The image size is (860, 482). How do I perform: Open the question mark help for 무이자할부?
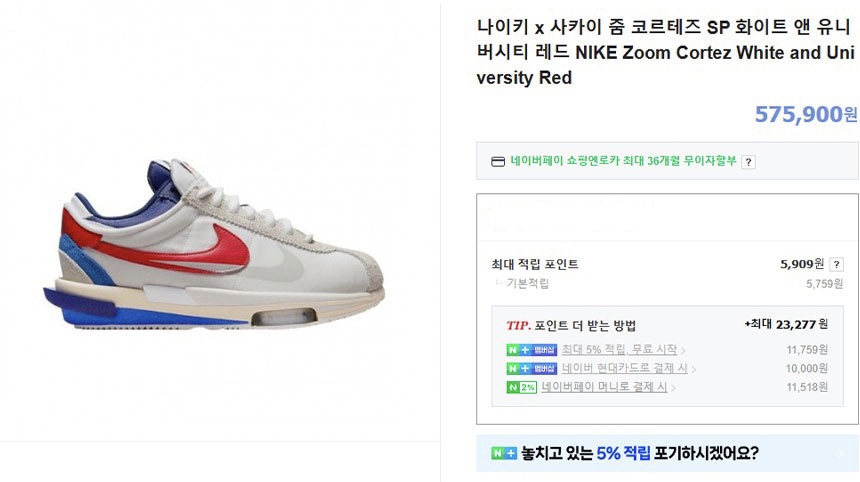[x=748, y=162]
